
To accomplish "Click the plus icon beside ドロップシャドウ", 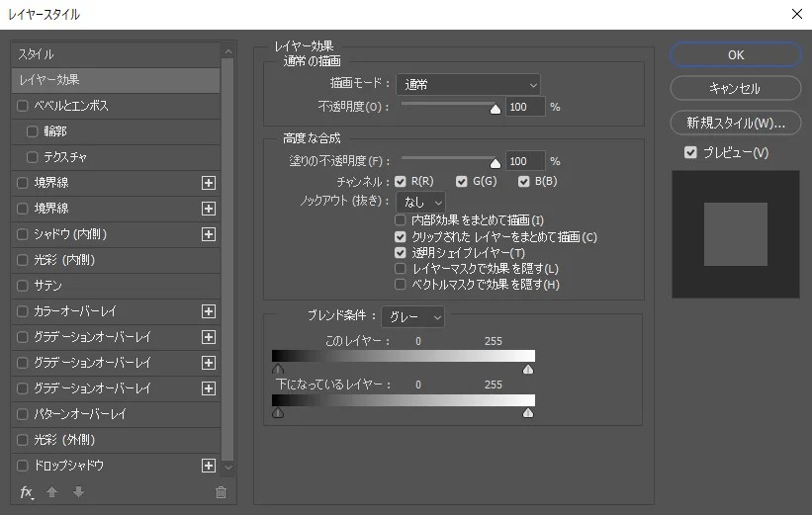I will 209,466.
